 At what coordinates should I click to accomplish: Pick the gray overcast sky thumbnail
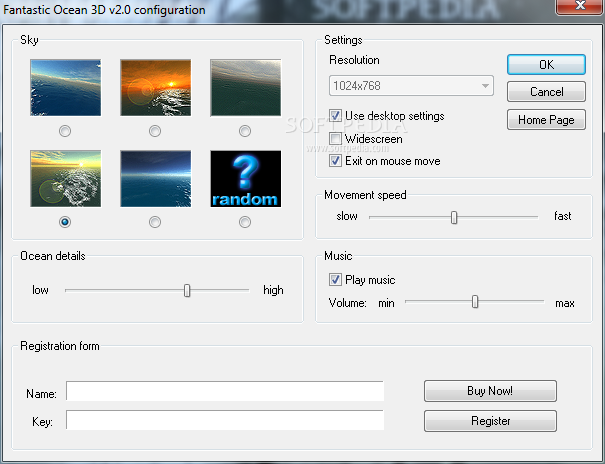tap(245, 88)
